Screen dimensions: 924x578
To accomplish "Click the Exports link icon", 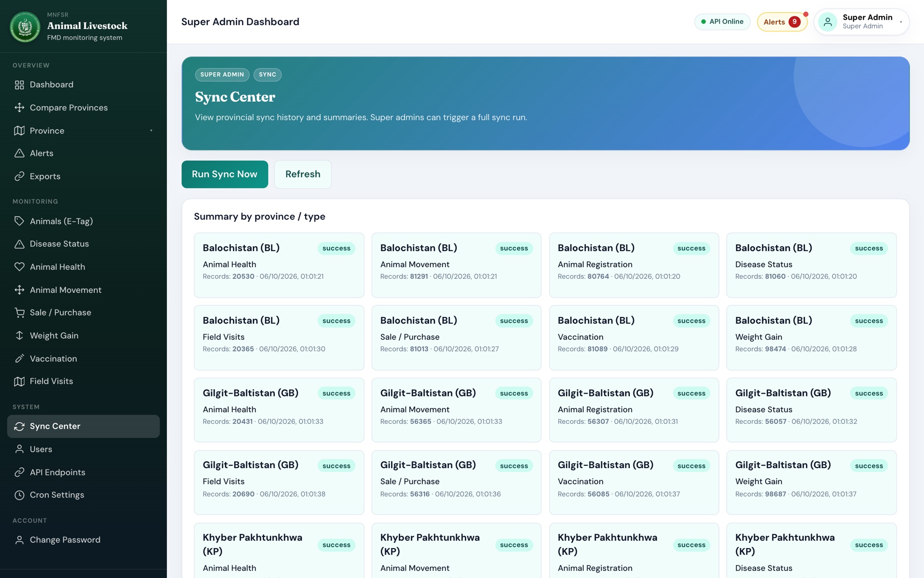I will point(19,176).
